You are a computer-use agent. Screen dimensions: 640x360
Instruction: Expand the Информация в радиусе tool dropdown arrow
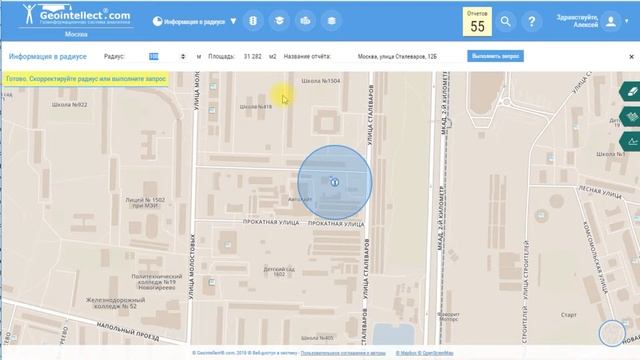[233, 21]
